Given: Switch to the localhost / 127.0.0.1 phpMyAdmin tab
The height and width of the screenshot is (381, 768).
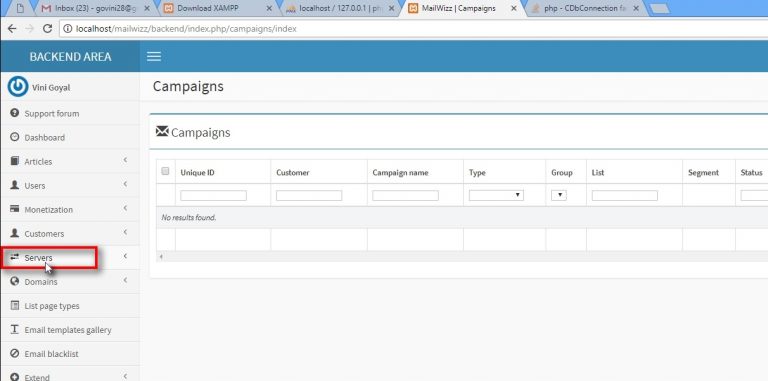Looking at the screenshot, I should click(x=340, y=8).
